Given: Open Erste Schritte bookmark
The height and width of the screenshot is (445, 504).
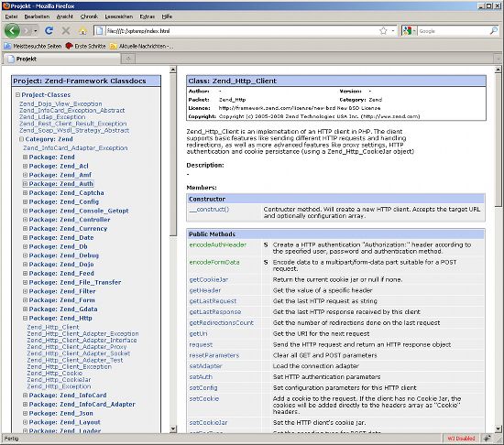Looking at the screenshot, I should (x=85, y=46).
